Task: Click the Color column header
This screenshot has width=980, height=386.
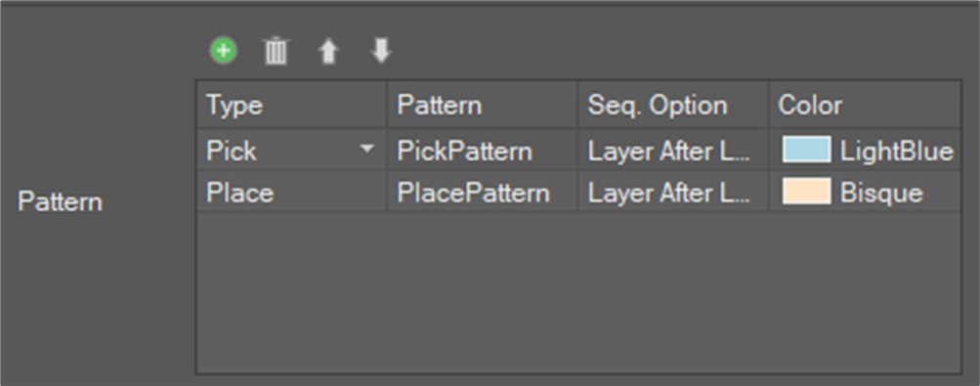Action: coord(865,105)
